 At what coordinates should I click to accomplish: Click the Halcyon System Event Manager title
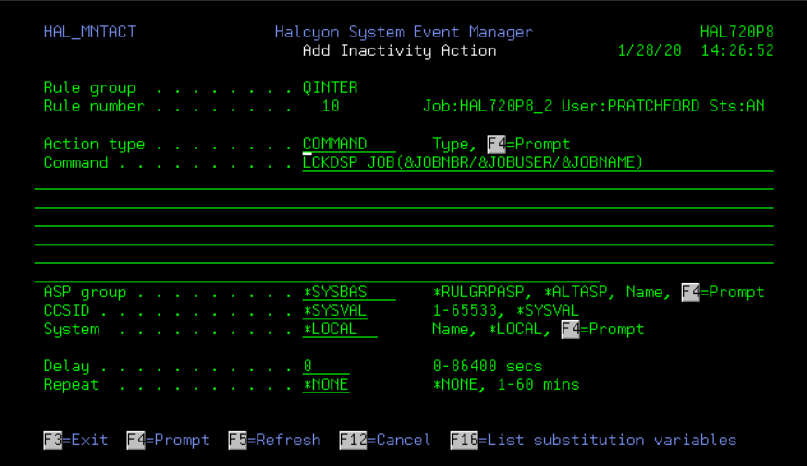[x=404, y=32]
